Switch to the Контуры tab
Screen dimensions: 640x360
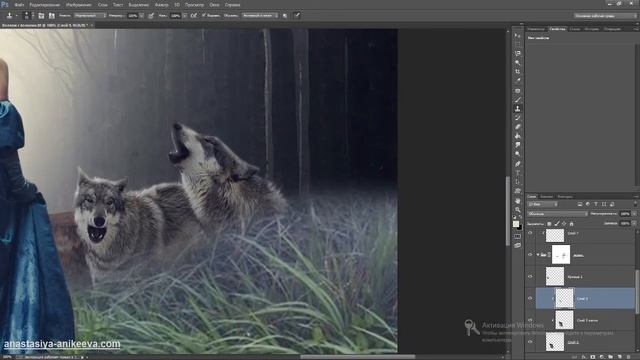565,196
